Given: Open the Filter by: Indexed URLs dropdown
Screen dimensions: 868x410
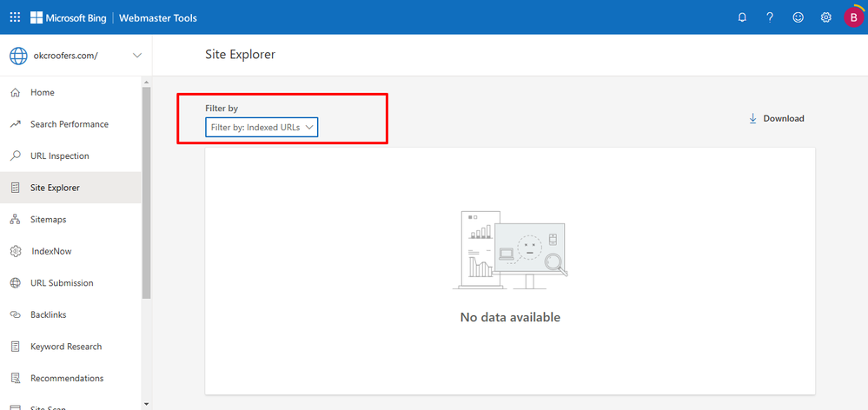Looking at the screenshot, I should coord(262,128).
